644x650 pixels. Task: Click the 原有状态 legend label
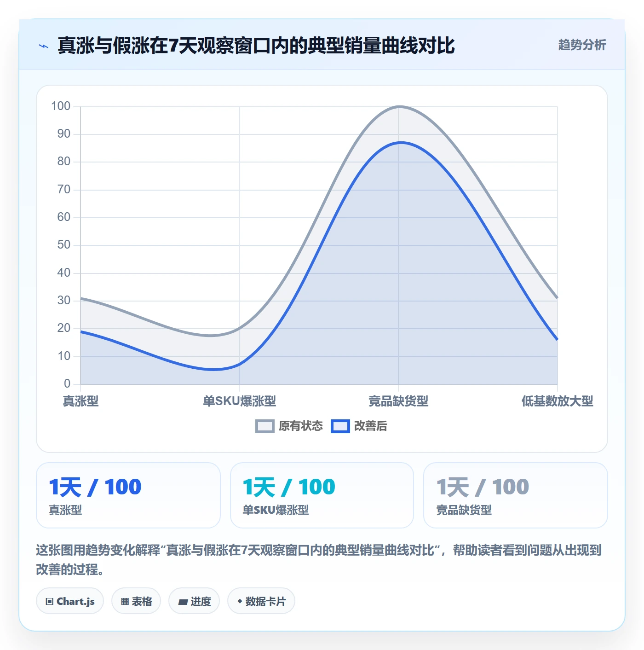tap(301, 426)
